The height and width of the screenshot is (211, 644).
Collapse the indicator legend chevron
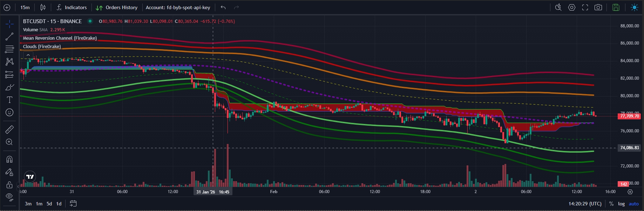28,55
